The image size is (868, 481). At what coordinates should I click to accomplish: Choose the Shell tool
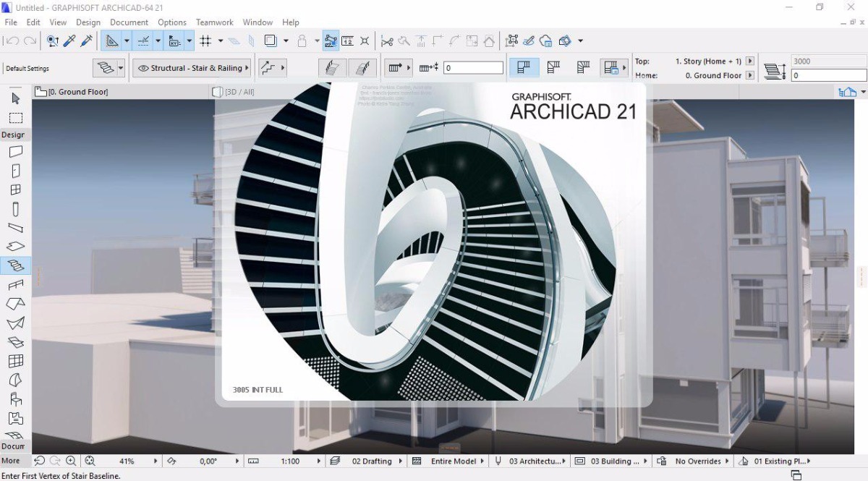pyautogui.click(x=16, y=323)
